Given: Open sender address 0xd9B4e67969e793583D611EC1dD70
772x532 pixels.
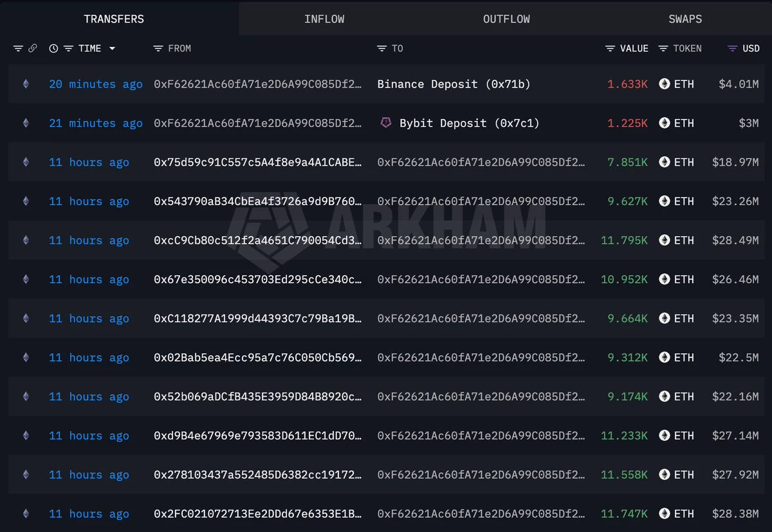Looking at the screenshot, I should click(257, 436).
